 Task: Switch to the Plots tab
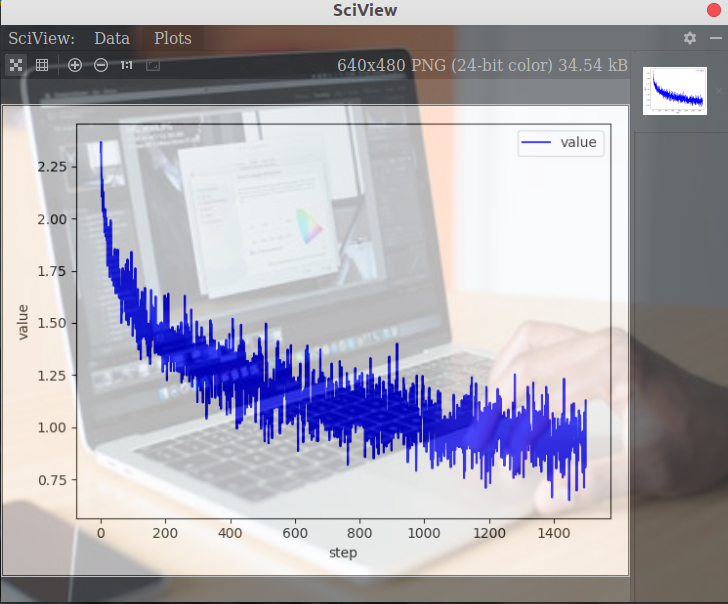[173, 38]
